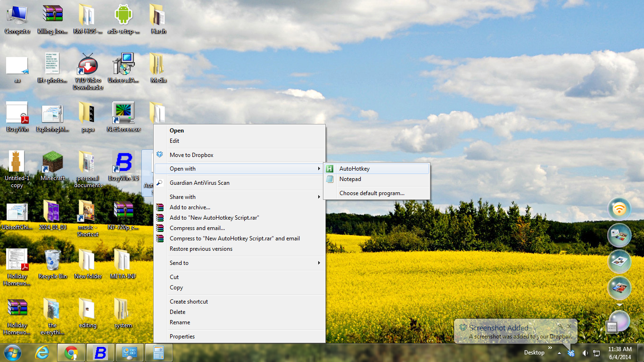Open the Windows Start menu
The width and height of the screenshot is (644, 362).
point(12,353)
